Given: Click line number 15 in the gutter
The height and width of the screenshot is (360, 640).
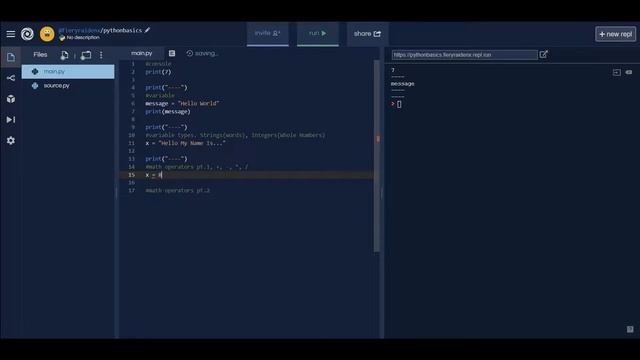Looking at the screenshot, I should [131, 175].
